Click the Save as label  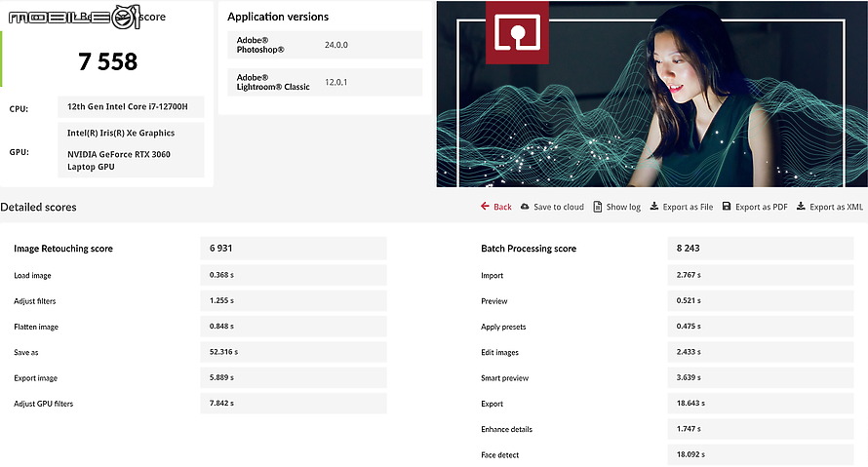click(26, 353)
